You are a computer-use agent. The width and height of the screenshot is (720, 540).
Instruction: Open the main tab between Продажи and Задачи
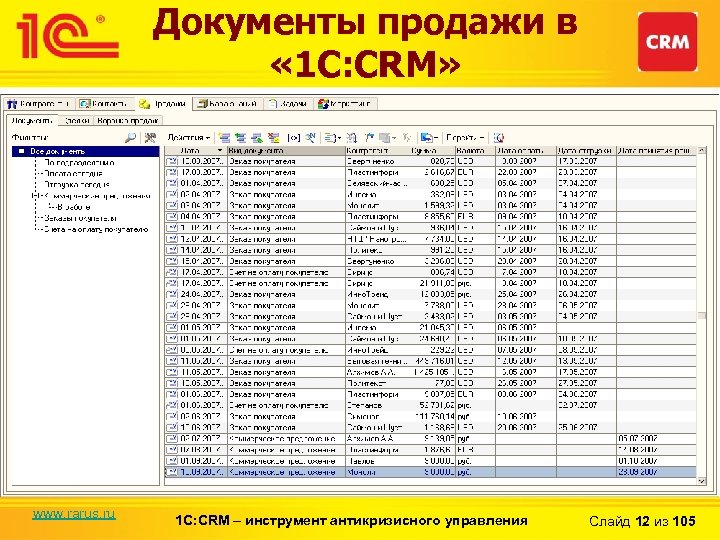(228, 104)
